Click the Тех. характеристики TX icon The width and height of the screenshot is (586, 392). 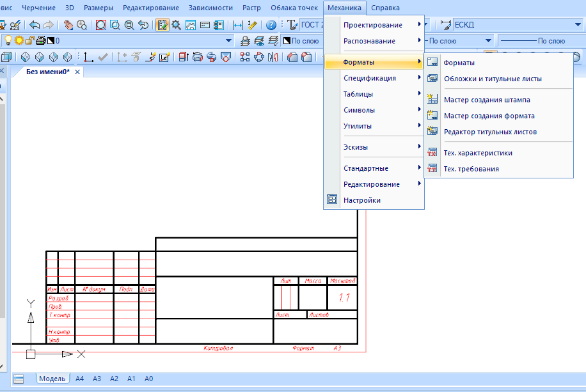(432, 152)
